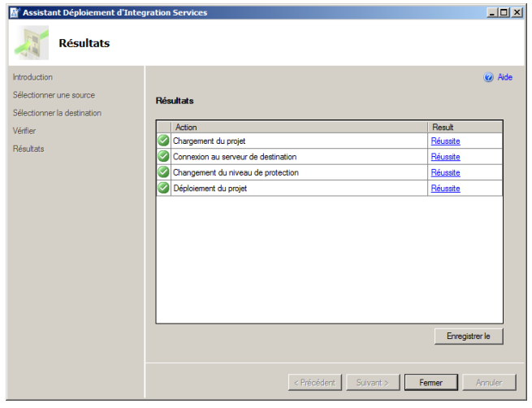The image size is (532, 408).
Task: Jump to the Vérifier step
Action: pyautogui.click(x=24, y=131)
